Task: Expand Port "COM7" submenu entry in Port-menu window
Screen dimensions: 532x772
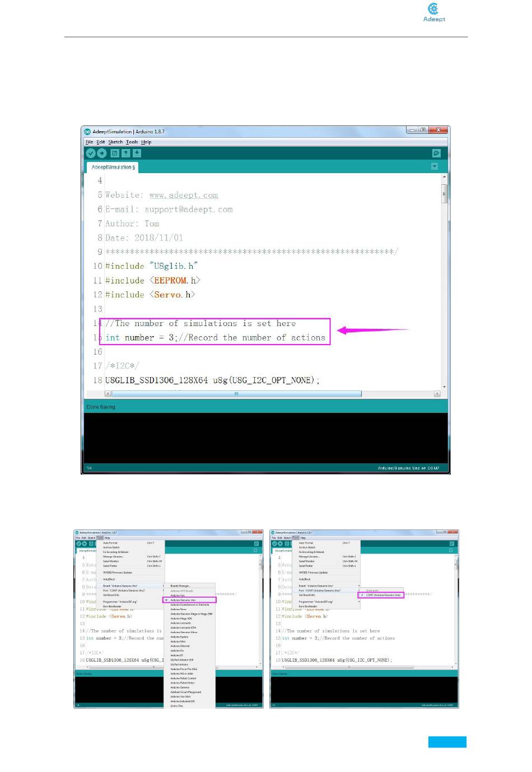Action: click(326, 590)
